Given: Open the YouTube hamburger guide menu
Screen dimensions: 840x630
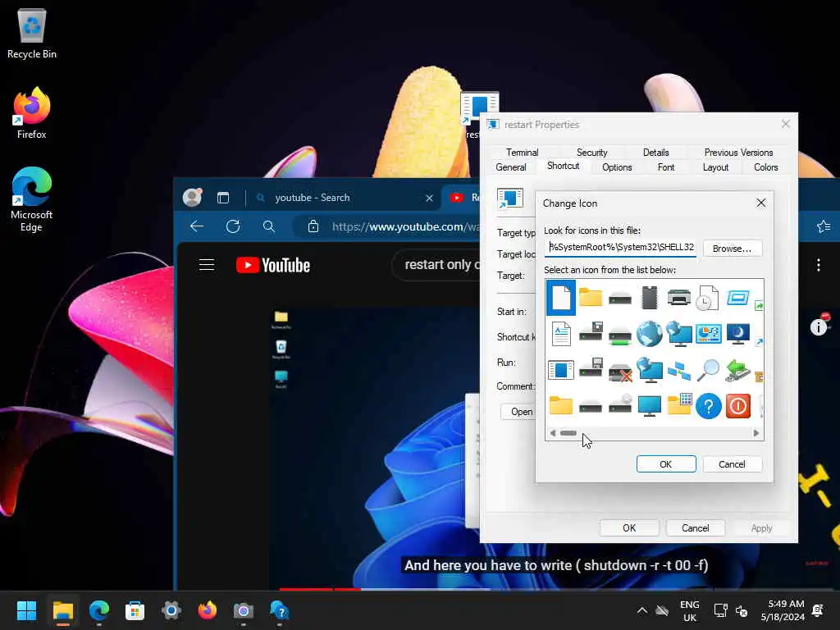Looking at the screenshot, I should (x=207, y=265).
